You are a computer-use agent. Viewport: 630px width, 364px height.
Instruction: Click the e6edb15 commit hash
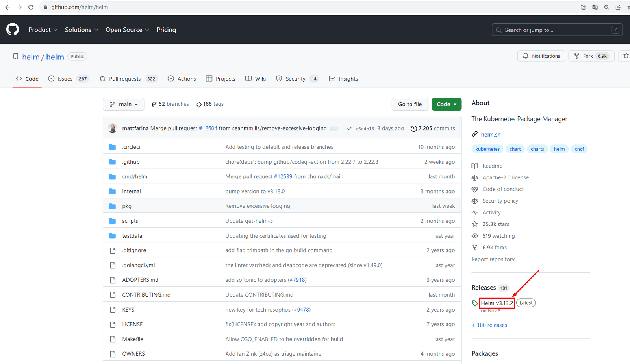[x=365, y=129]
